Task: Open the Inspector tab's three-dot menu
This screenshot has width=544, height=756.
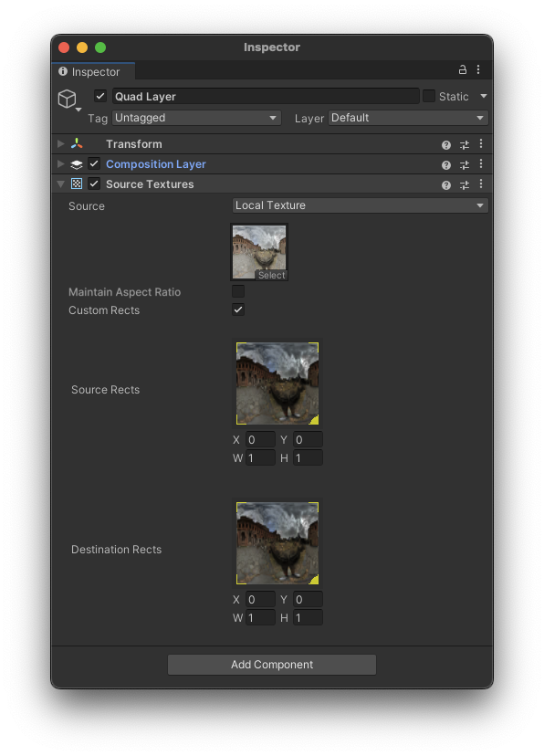Action: tap(478, 70)
